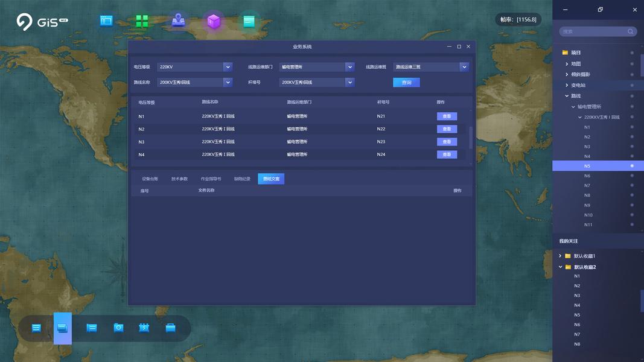Image resolution: width=644 pixels, height=362 pixels.
Task: Click the battery lightning icon in bottom dock
Action: (x=144, y=328)
